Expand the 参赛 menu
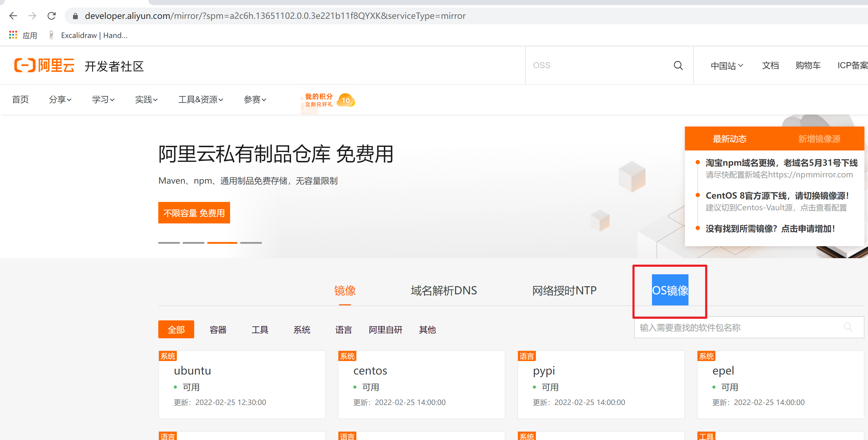 (255, 99)
